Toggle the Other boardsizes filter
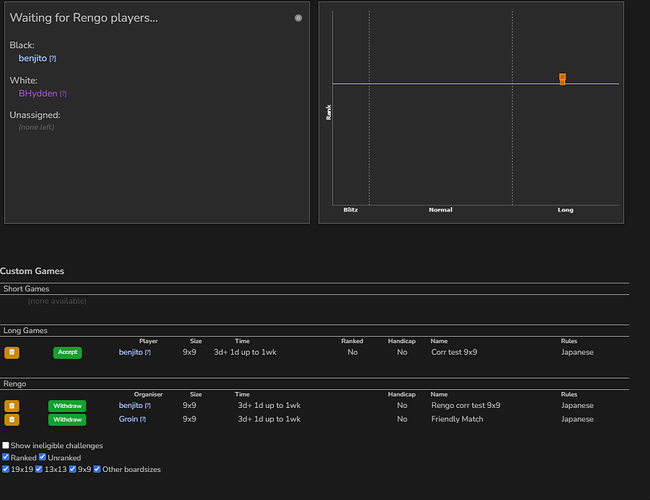The height and width of the screenshot is (500, 650). (x=97, y=469)
